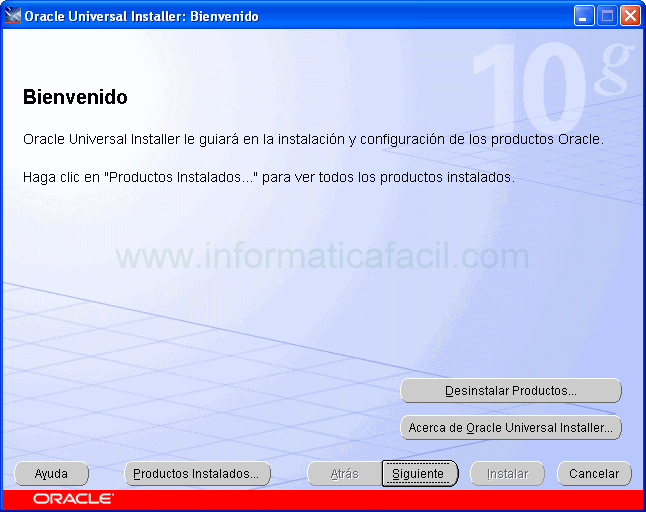
Task: Click the installer icon in title bar
Action: point(12,16)
